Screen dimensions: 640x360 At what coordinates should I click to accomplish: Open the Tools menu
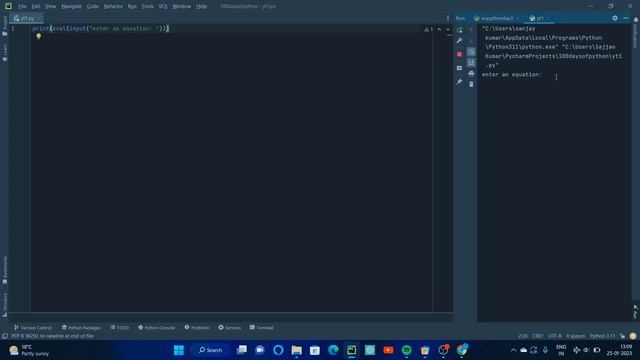point(147,7)
